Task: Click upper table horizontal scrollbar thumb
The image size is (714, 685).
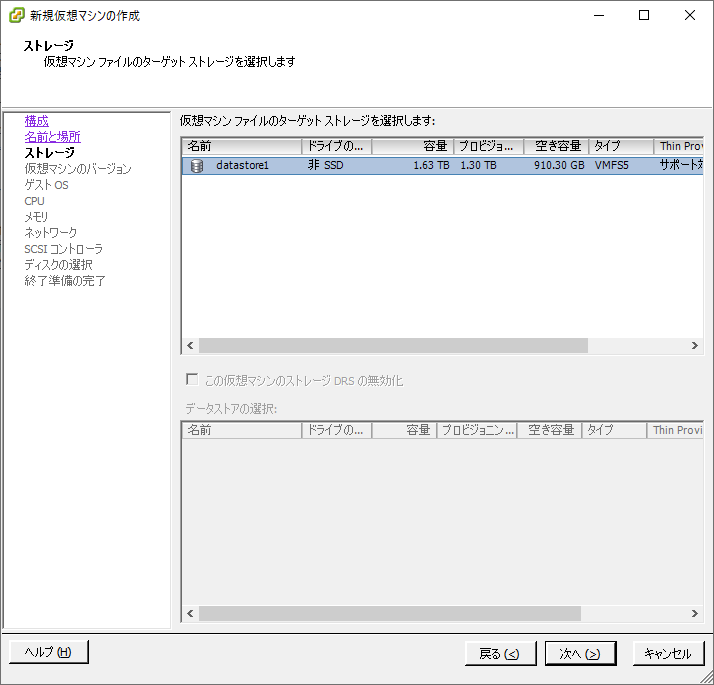Action: 393,346
